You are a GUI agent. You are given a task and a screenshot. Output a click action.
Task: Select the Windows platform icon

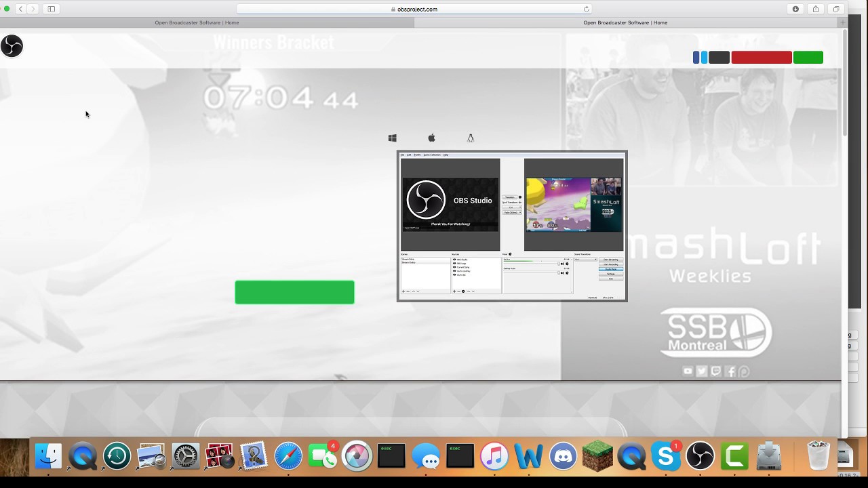[x=392, y=138]
